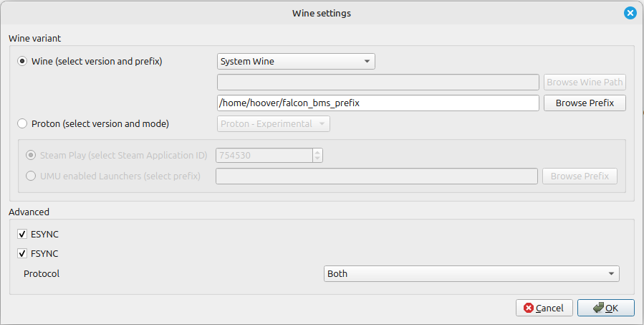Select the Wine variant radio button

[x=22, y=62]
